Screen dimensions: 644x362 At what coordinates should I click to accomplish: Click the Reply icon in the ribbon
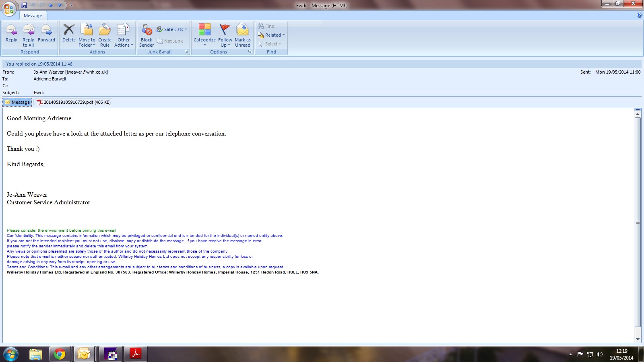pos(11,33)
